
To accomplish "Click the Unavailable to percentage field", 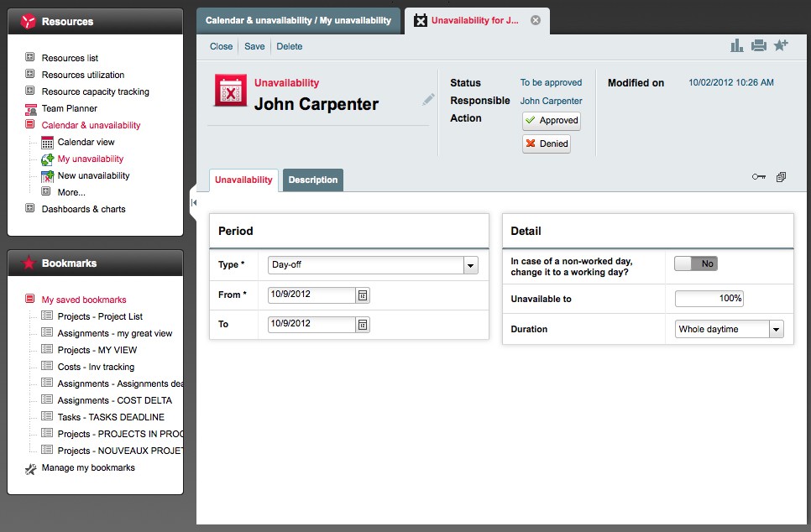I will [709, 299].
